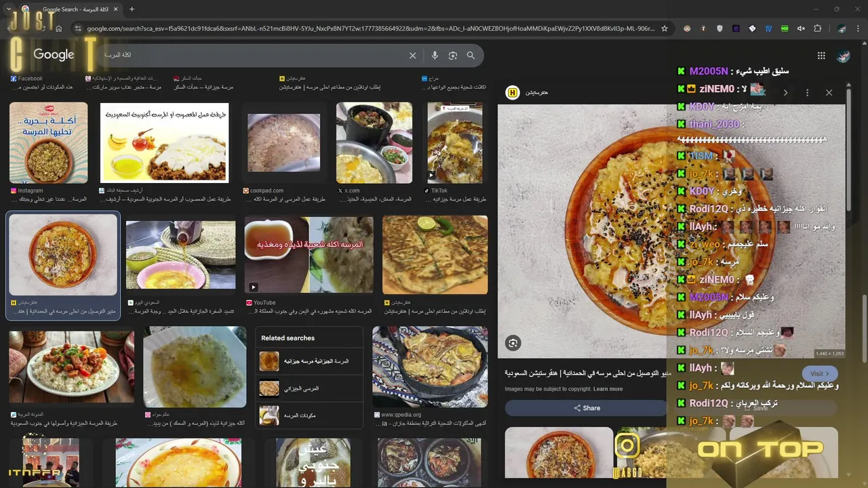Open a new browser tab
This screenshot has height=488, width=868.
click(x=132, y=9)
